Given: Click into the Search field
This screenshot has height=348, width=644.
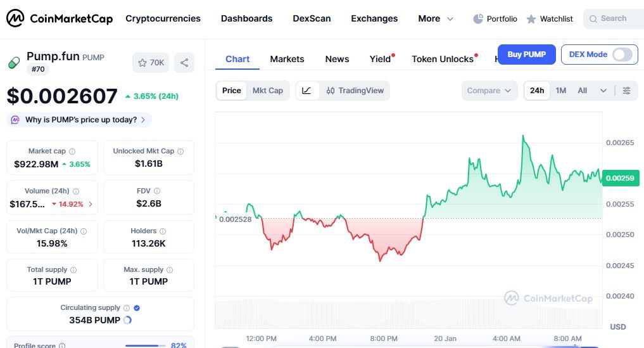Looking at the screenshot, I should [614, 18].
